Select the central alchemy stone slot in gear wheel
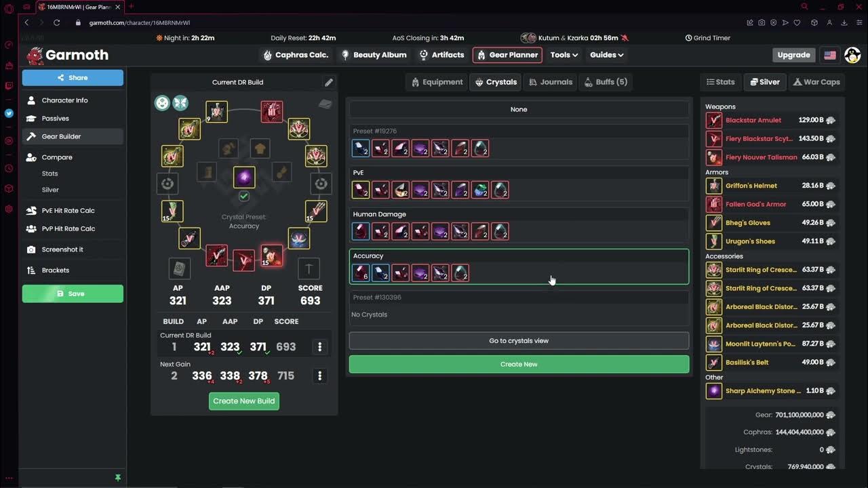Screen dimensions: 868x488 tap(244, 178)
